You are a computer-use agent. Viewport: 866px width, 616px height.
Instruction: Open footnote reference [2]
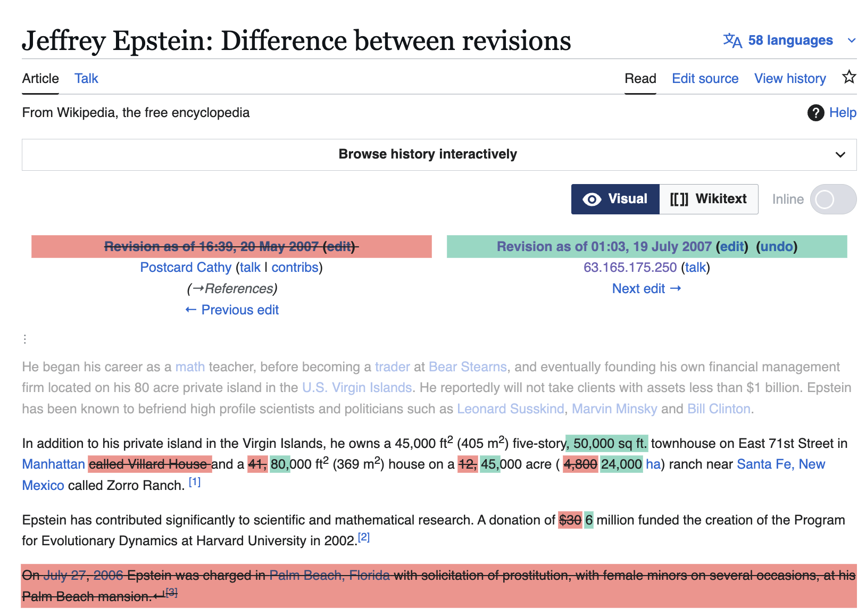coord(364,537)
